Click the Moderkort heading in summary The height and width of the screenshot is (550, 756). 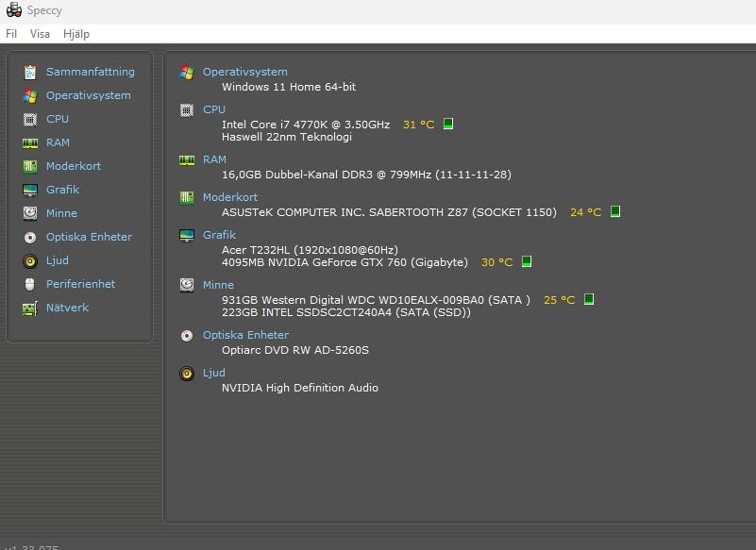pyautogui.click(x=230, y=197)
